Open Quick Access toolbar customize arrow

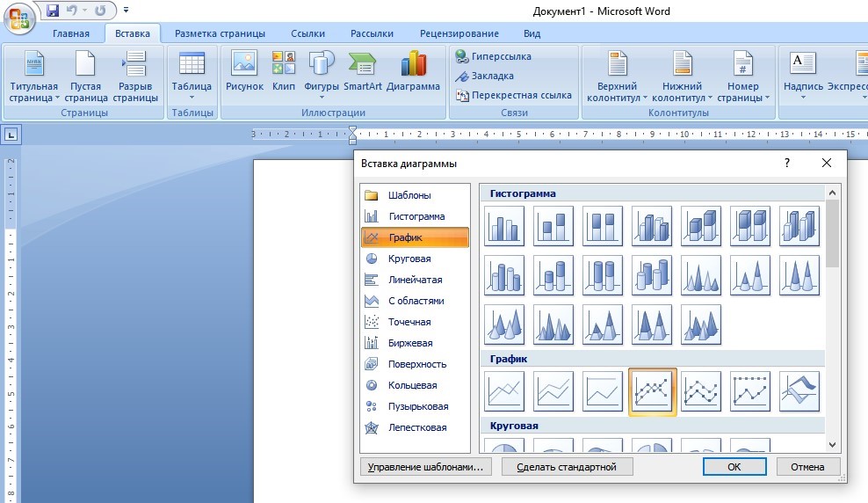127,10
